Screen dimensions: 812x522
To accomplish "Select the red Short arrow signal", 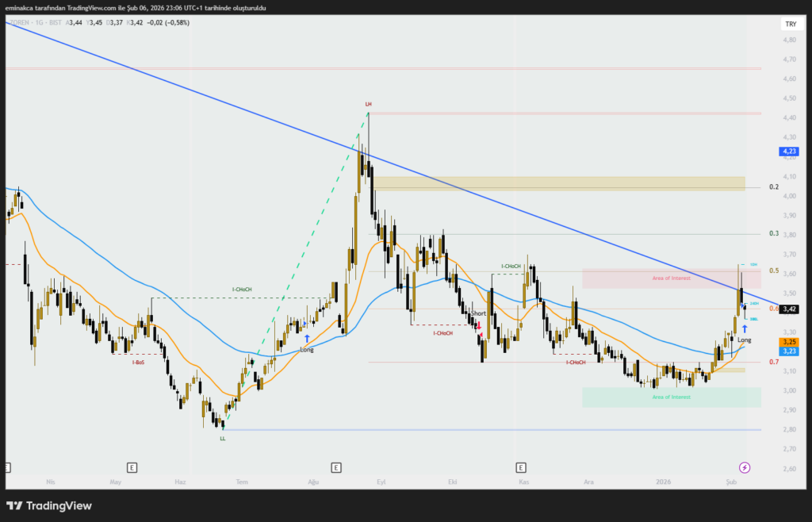I will [479, 324].
